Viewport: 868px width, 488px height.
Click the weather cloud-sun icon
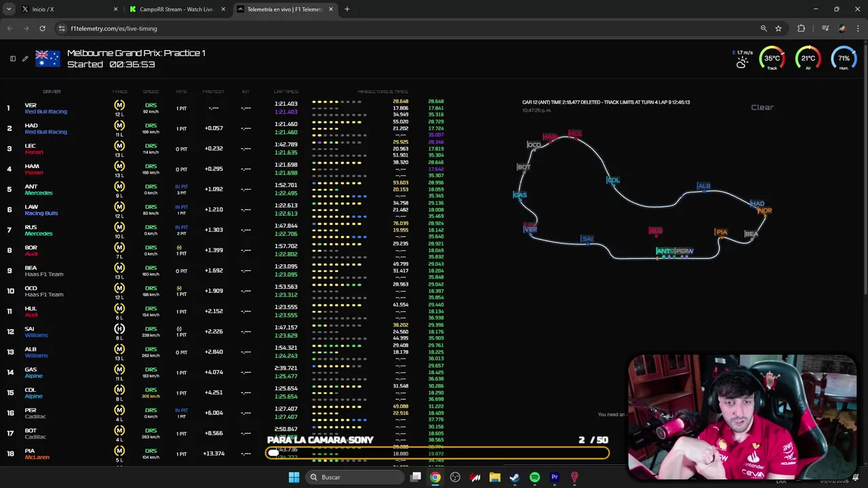[x=742, y=62]
